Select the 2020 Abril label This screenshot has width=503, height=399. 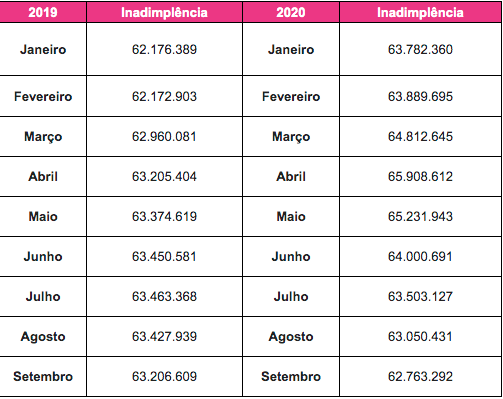pos(291,176)
